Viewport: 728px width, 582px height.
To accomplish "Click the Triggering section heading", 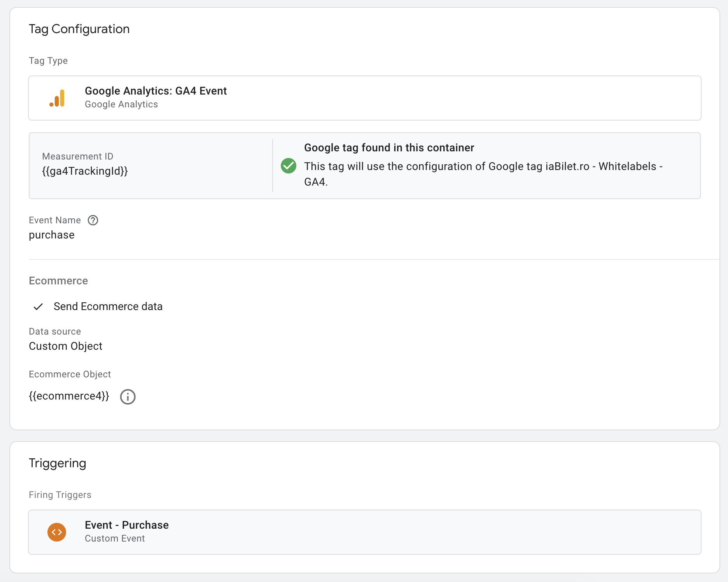I will (x=58, y=463).
